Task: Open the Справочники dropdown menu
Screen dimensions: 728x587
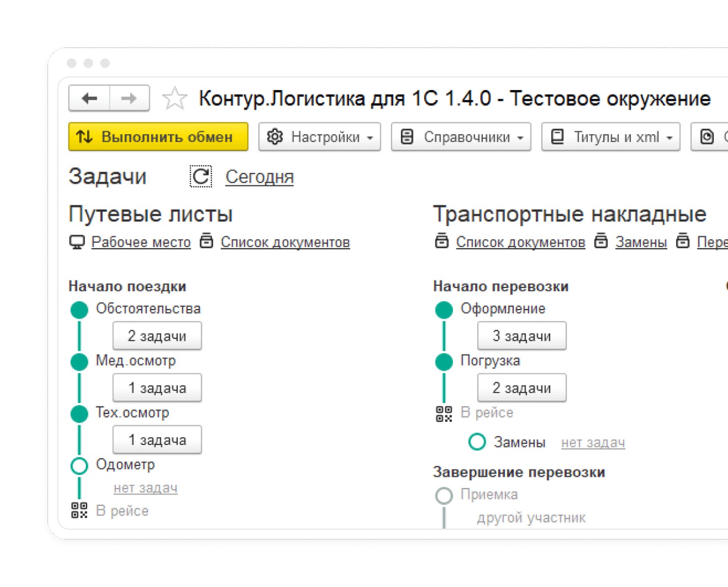Action: (x=521, y=137)
